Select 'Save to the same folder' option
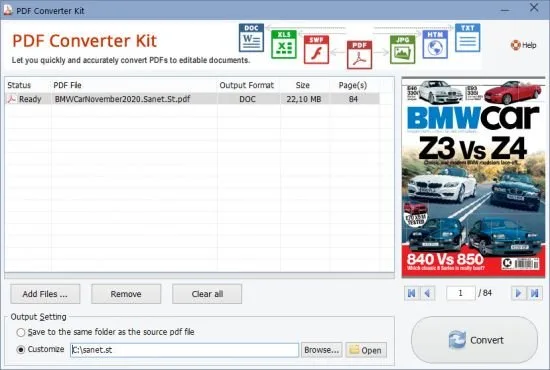 (21, 332)
